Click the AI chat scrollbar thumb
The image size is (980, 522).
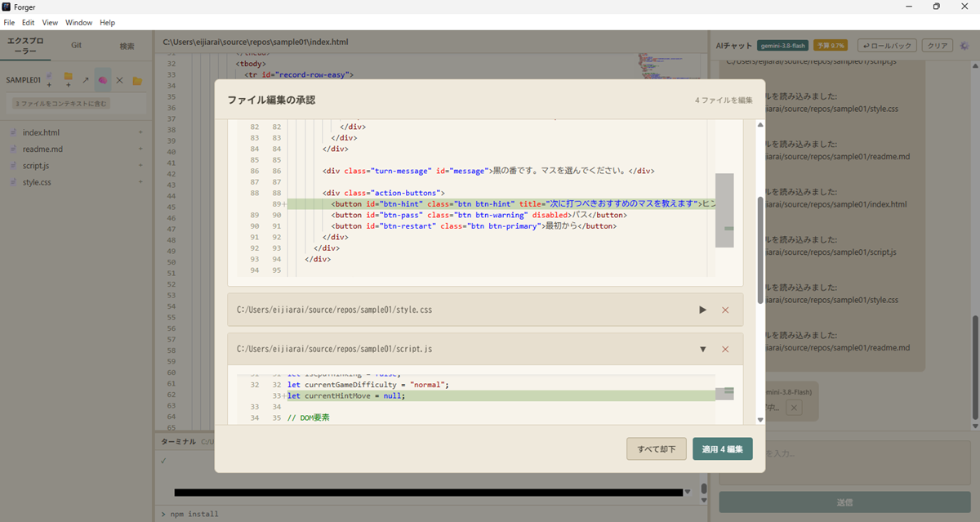click(x=974, y=368)
